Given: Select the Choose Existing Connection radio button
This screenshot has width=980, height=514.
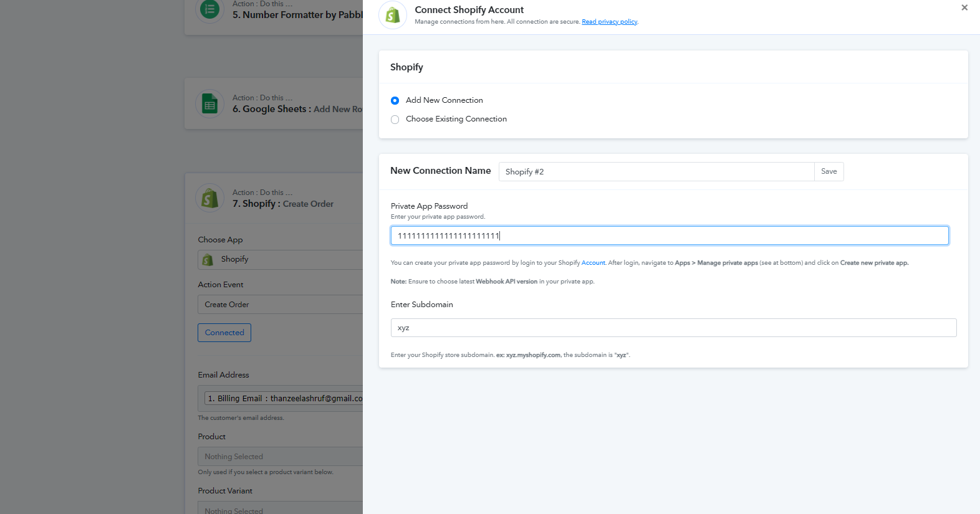Looking at the screenshot, I should [395, 120].
